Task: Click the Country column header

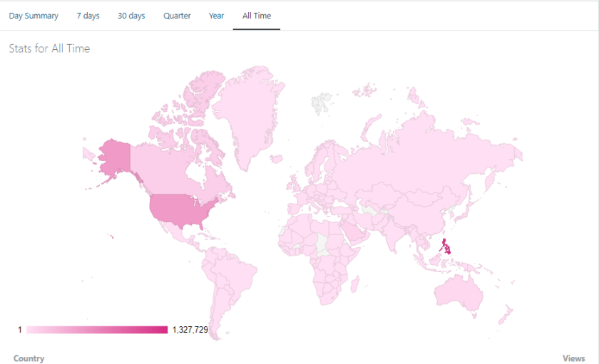Action: coord(29,358)
